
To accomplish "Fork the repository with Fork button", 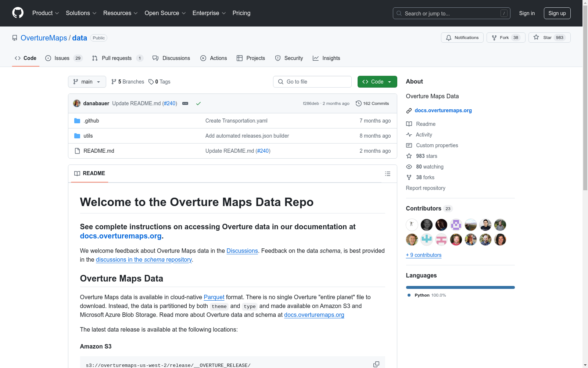I will (506, 38).
